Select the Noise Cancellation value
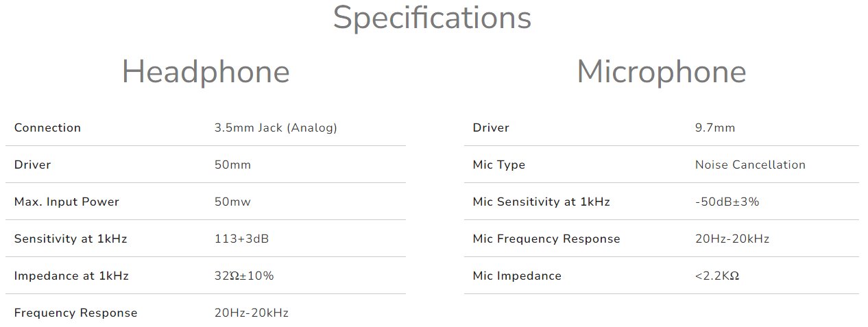Image resolution: width=868 pixels, height=327 pixels. tap(750, 165)
